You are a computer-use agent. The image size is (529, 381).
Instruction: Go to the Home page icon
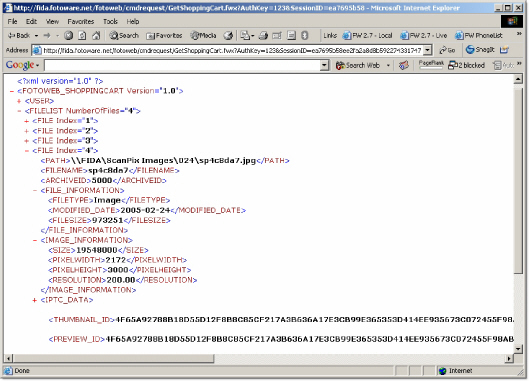pyautogui.click(x=96, y=35)
